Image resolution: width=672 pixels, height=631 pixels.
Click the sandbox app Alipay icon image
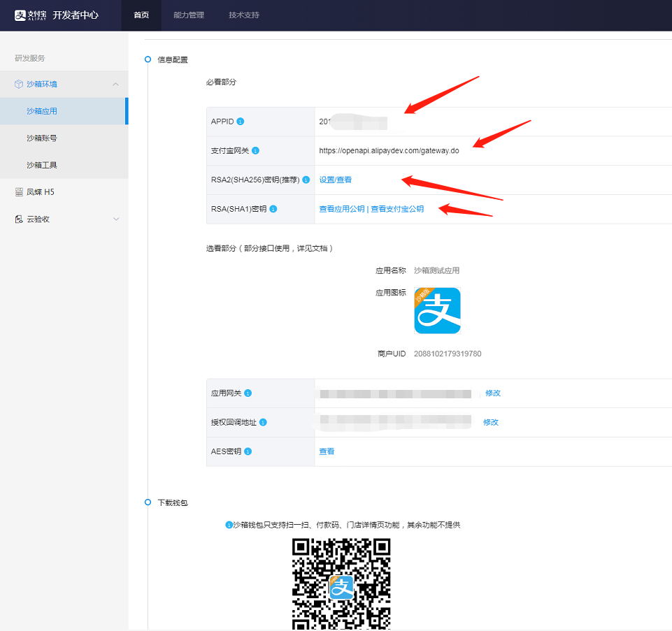437,310
